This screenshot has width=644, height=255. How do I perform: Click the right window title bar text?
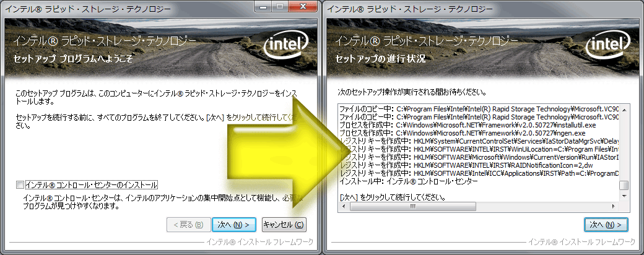pyautogui.click(x=409, y=8)
